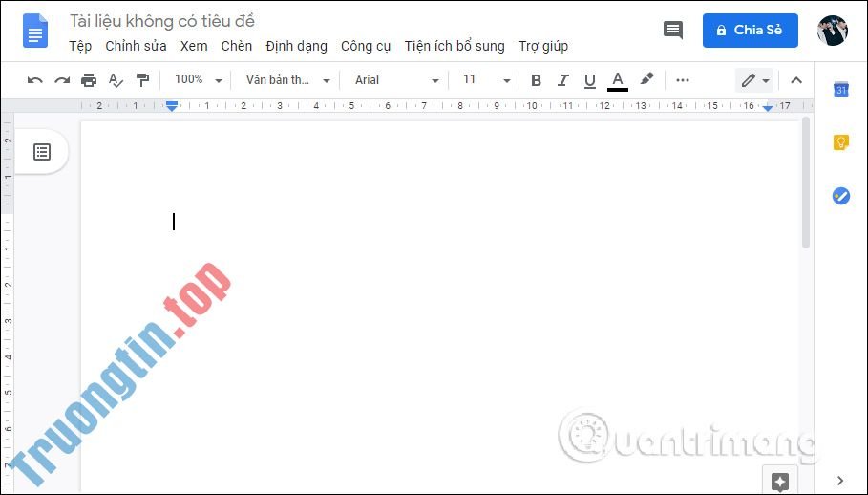Open the zoom 100% dropdown
This screenshot has height=495, width=868.
pyautogui.click(x=199, y=80)
